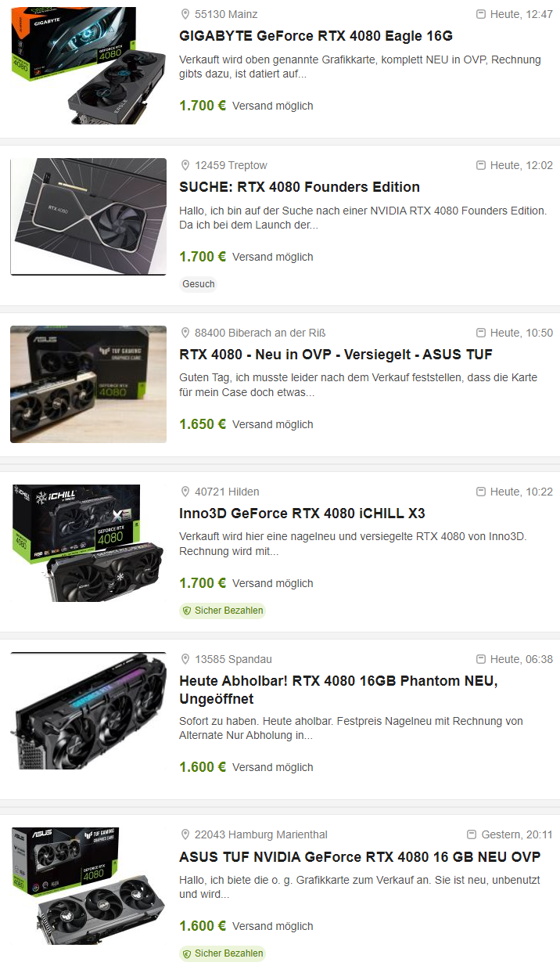Click the calendar icon next to Heute, 12:47
The image size is (560, 973).
[x=481, y=14]
